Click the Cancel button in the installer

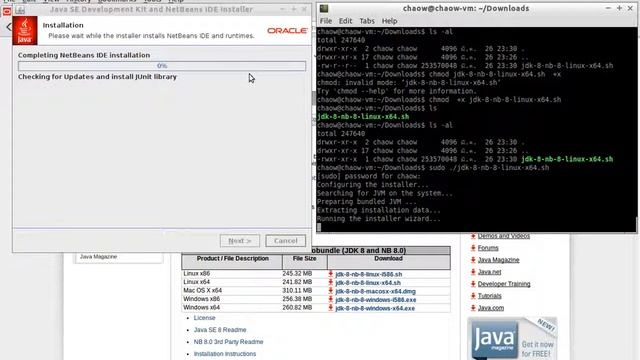point(285,241)
